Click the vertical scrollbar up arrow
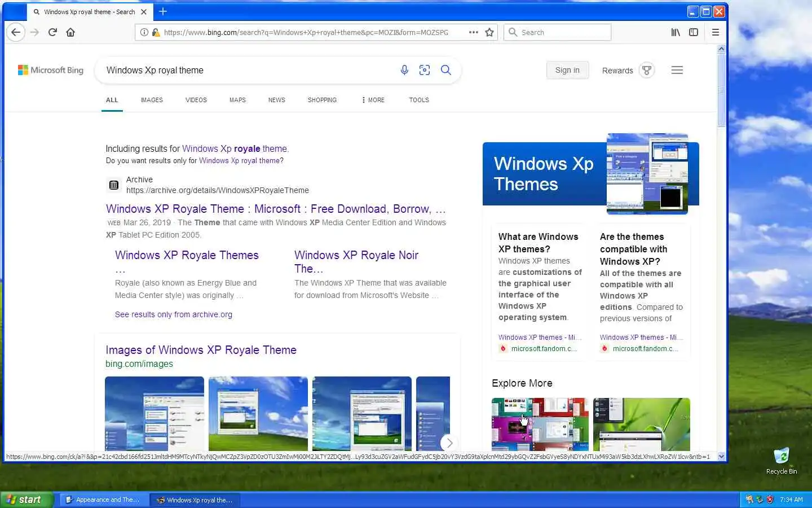Viewport: 812px width, 508px height. click(721, 49)
